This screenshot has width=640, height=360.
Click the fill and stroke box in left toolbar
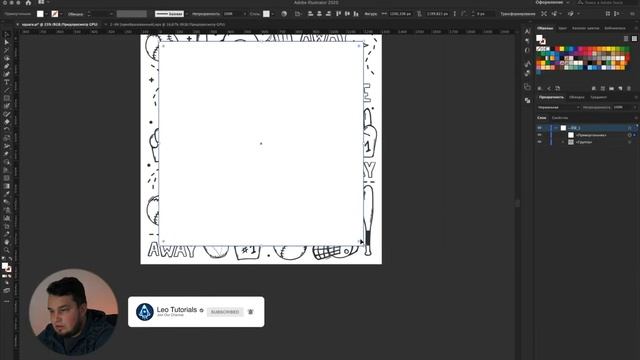coord(6,267)
